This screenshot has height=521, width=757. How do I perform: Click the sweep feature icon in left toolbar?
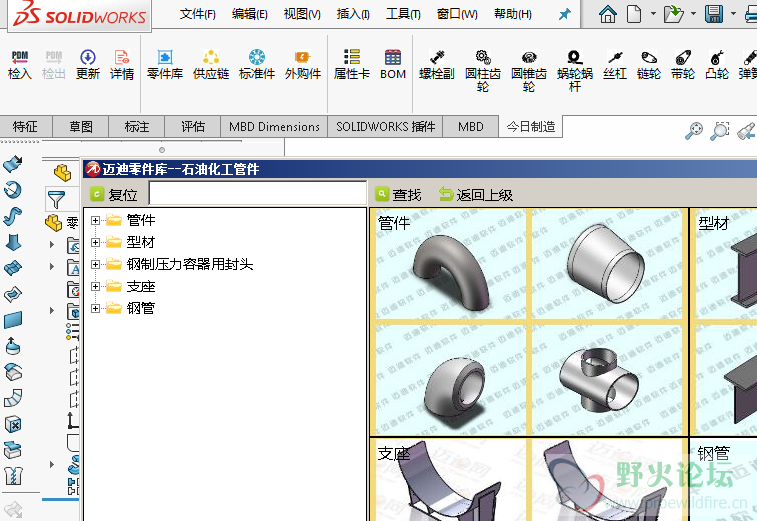point(13,216)
